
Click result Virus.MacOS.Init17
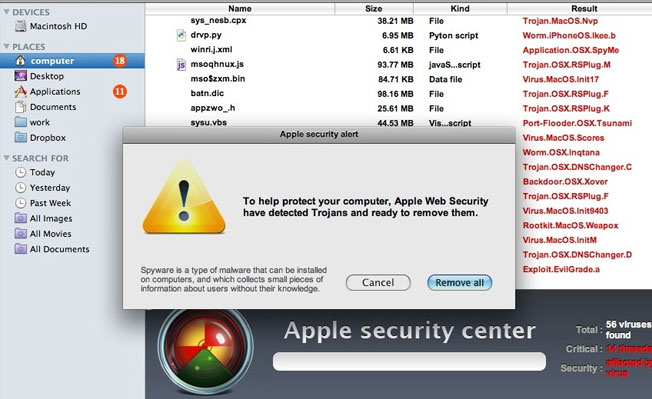point(561,79)
